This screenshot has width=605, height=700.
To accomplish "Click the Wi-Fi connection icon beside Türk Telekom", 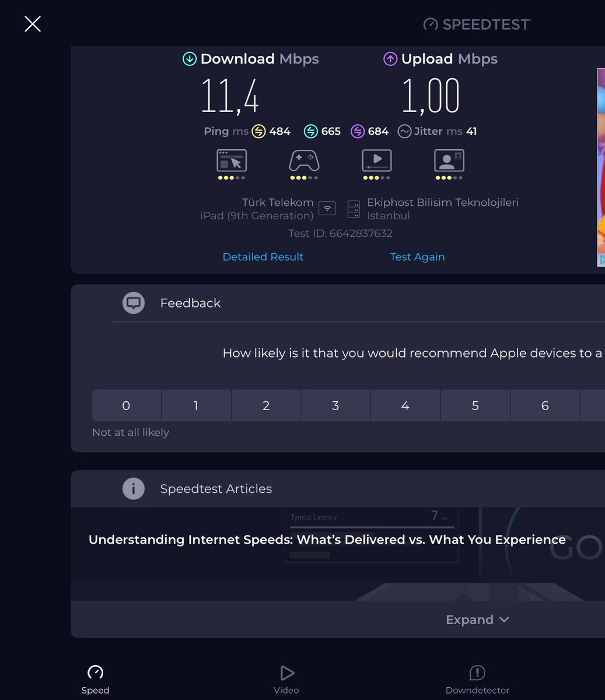I will coord(327,208).
